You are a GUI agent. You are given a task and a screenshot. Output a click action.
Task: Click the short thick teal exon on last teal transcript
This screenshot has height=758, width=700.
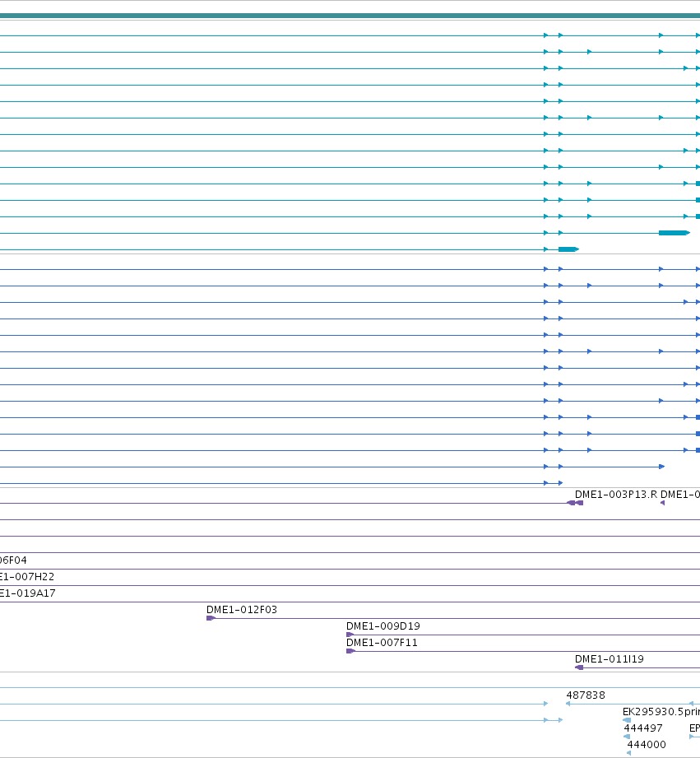coord(568,249)
